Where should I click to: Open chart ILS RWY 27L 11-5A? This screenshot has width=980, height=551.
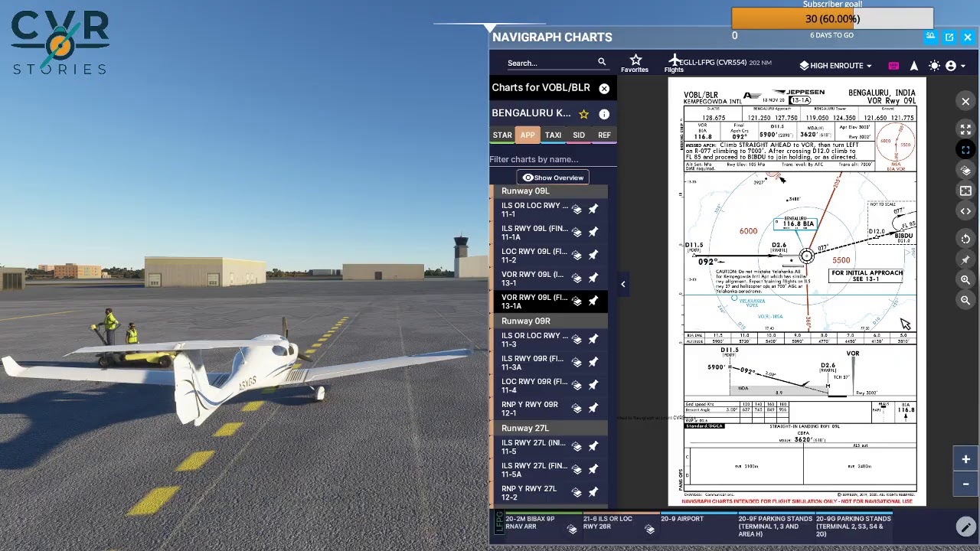coord(534,470)
